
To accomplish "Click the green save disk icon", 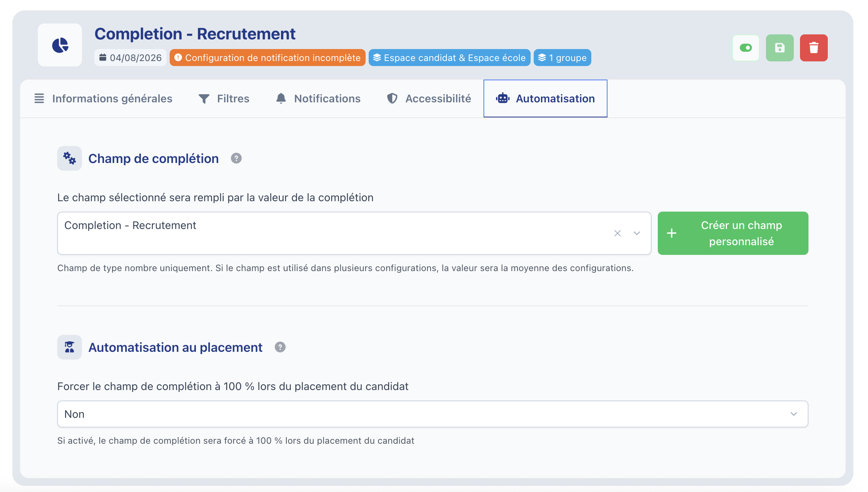I will coord(780,48).
